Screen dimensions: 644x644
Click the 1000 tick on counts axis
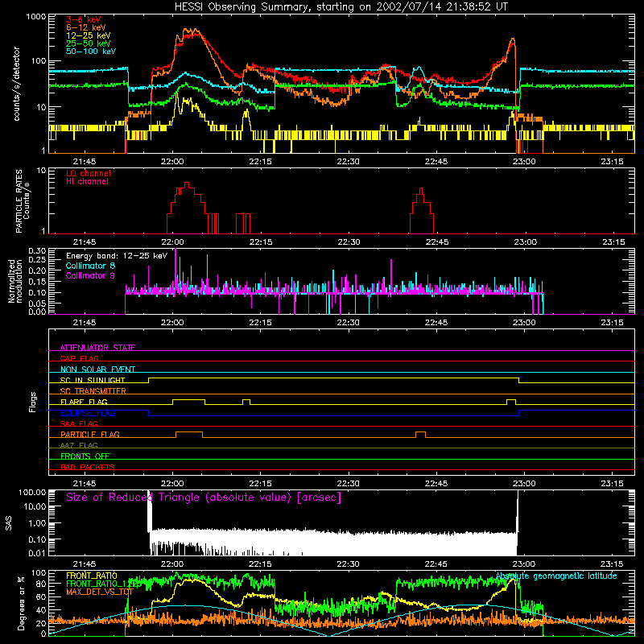coord(35,17)
